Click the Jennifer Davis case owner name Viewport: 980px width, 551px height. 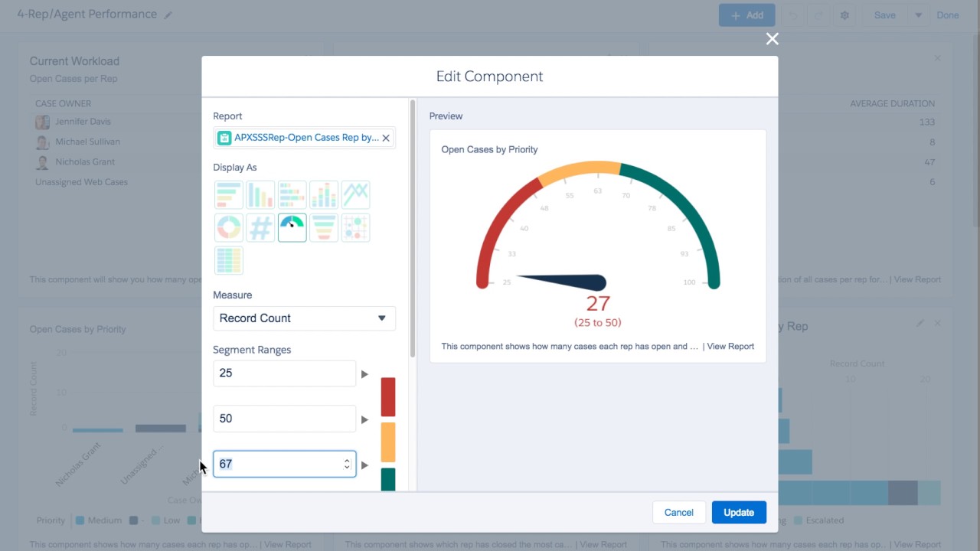(83, 122)
